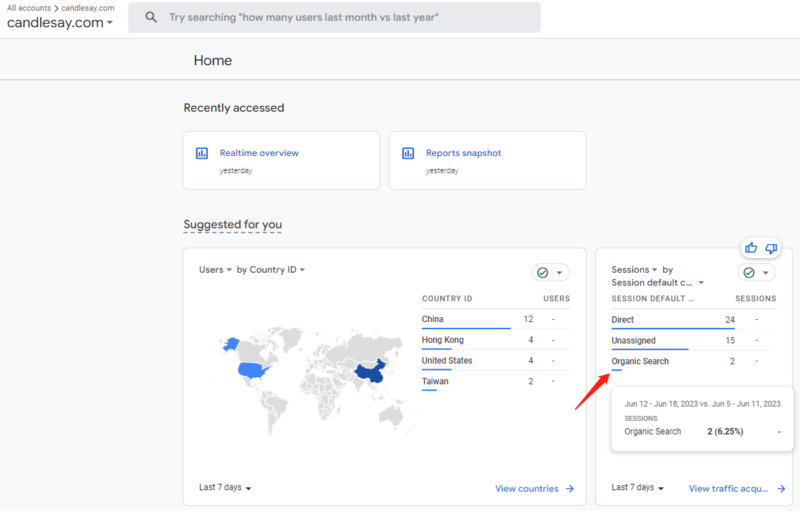
Task: Expand the Users metric dropdown
Action: click(215, 270)
